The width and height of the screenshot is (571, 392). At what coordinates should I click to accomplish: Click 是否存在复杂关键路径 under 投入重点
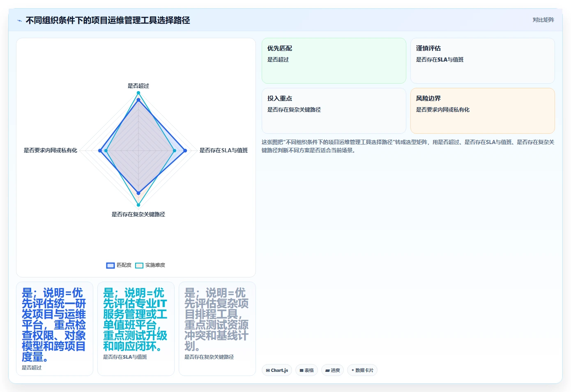294,110
